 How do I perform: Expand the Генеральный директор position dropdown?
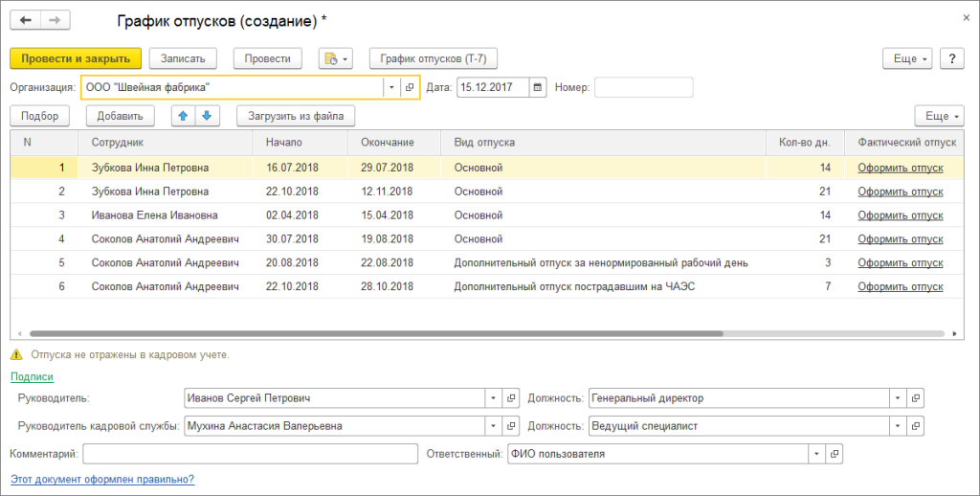(898, 398)
